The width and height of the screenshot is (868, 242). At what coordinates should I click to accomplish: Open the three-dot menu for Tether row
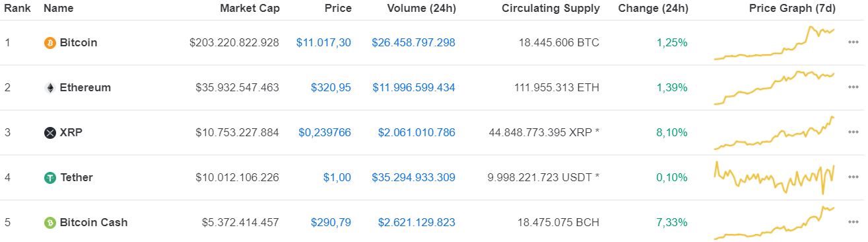(x=853, y=177)
